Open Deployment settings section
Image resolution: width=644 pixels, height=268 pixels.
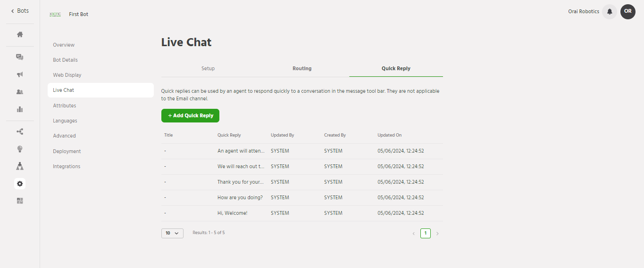[67, 151]
